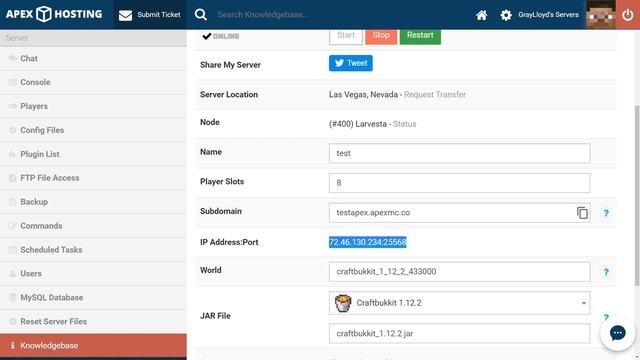The height and width of the screenshot is (360, 640).
Task: Click the Apex Hosting logo
Action: pos(54,14)
